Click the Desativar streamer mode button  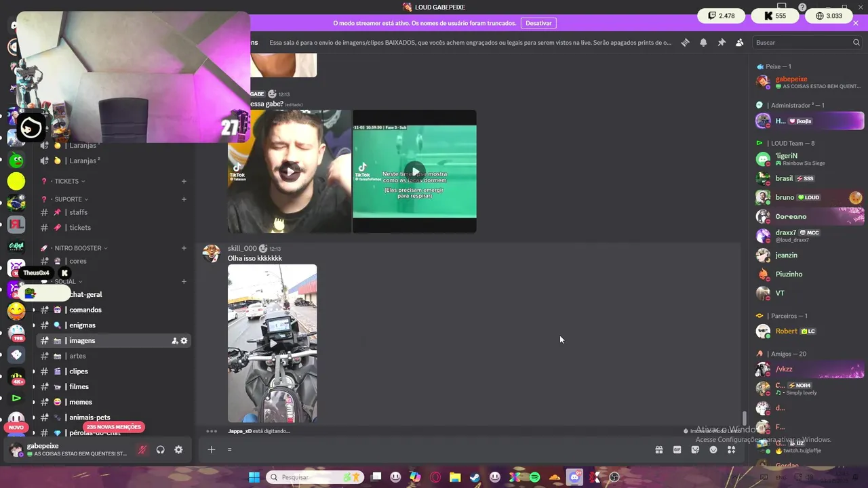coord(538,23)
